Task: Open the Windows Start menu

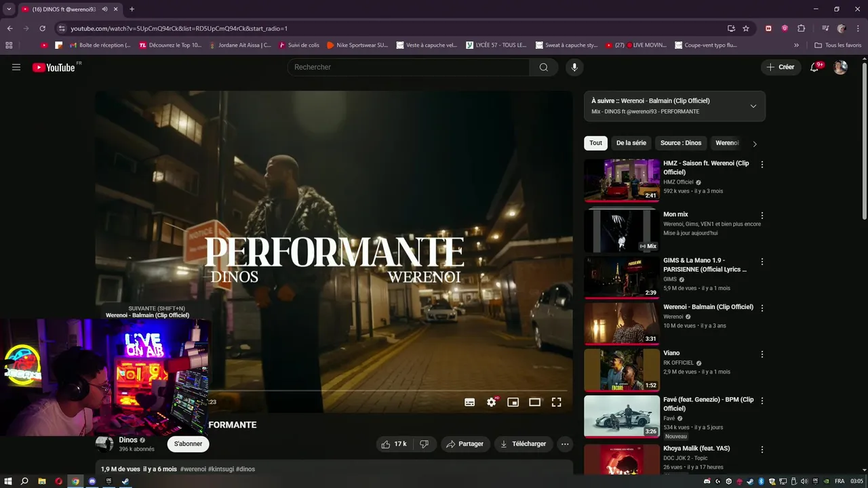Action: [8, 481]
